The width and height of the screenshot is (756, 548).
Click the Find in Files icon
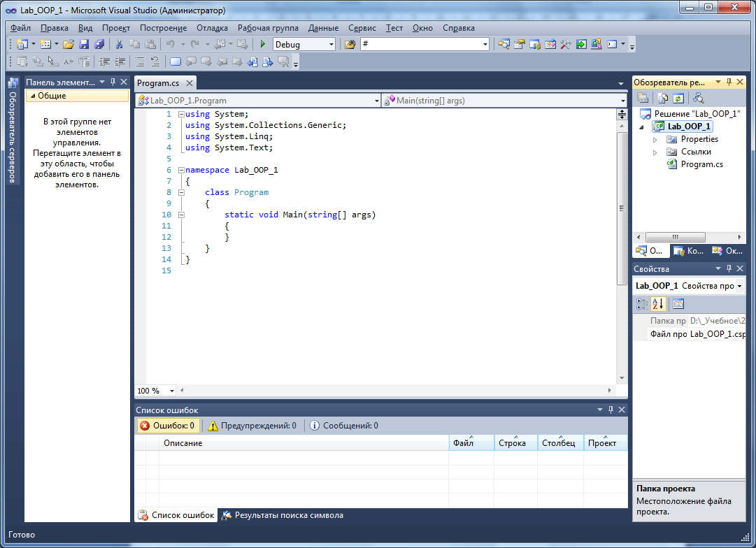(x=350, y=44)
